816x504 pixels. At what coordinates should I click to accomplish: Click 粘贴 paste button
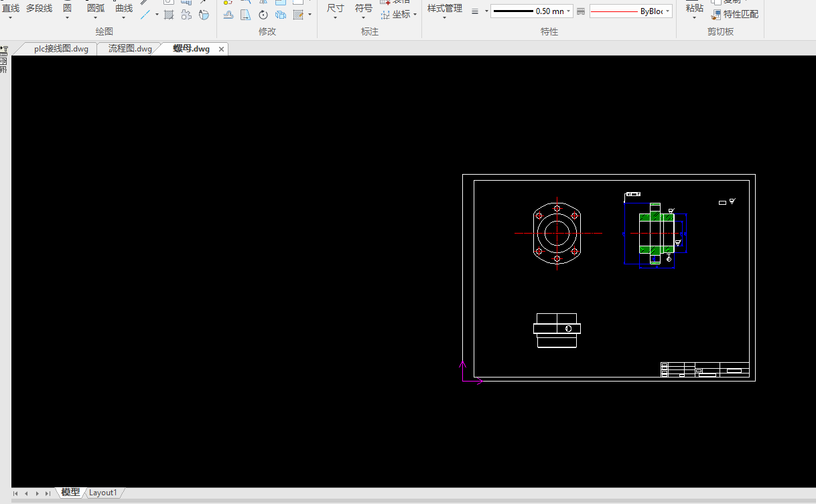tap(695, 8)
